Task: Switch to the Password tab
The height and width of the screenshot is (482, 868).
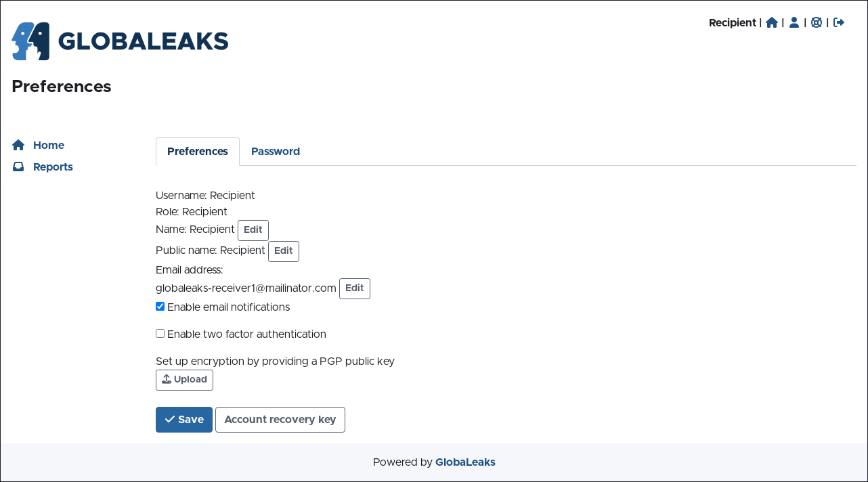Action: point(275,152)
